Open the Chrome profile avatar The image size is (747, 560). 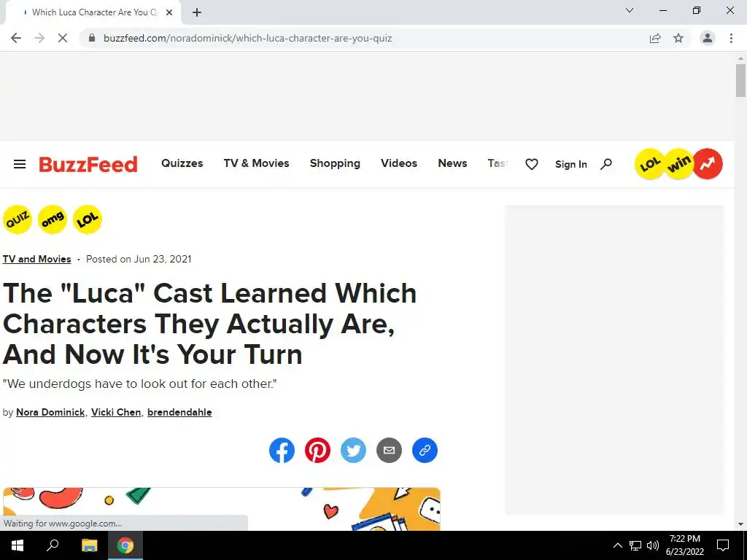click(x=708, y=38)
